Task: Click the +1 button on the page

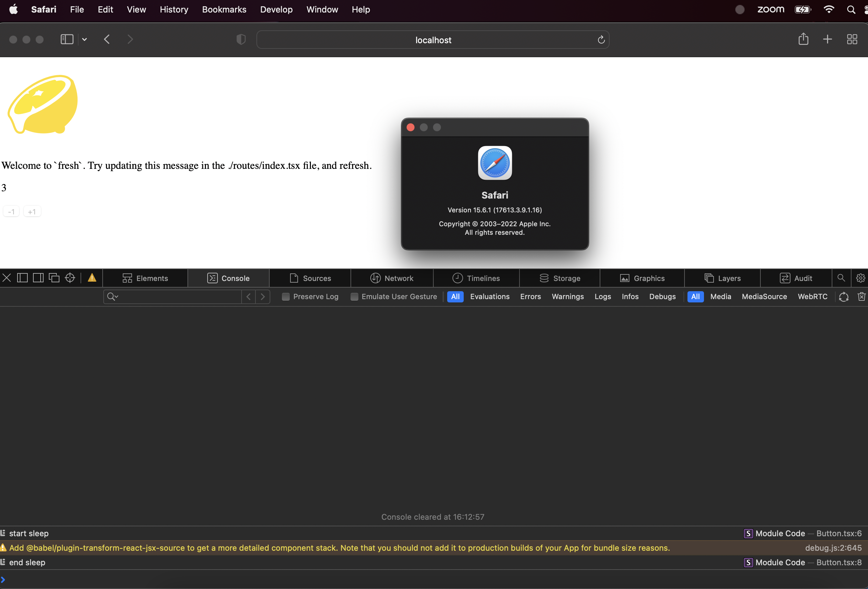Action: point(32,211)
